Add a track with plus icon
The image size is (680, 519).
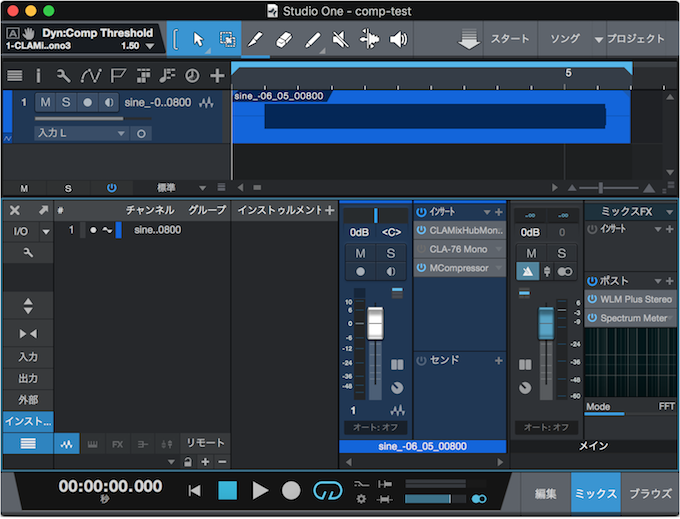(x=217, y=76)
